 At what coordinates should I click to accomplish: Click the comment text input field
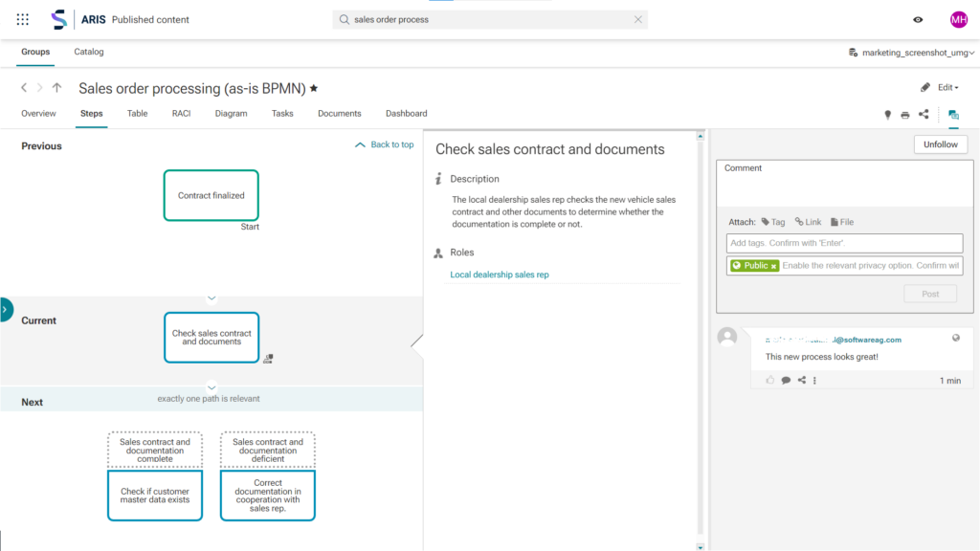click(x=843, y=184)
